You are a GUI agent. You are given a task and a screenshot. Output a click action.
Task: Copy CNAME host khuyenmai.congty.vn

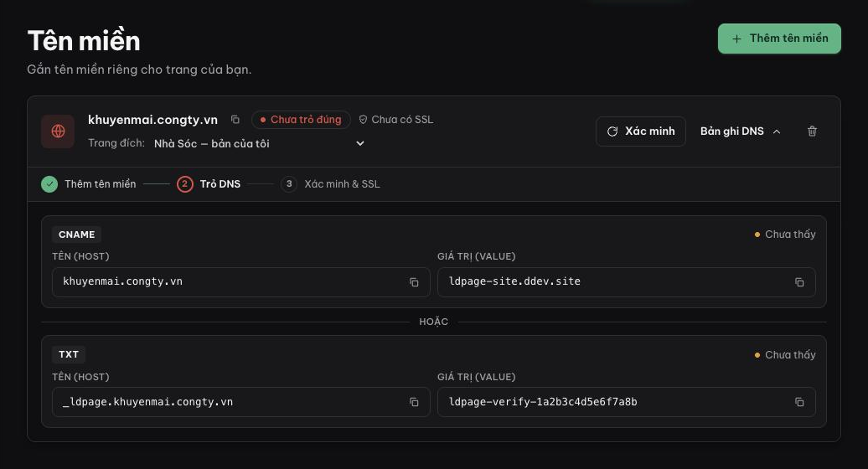(x=414, y=282)
